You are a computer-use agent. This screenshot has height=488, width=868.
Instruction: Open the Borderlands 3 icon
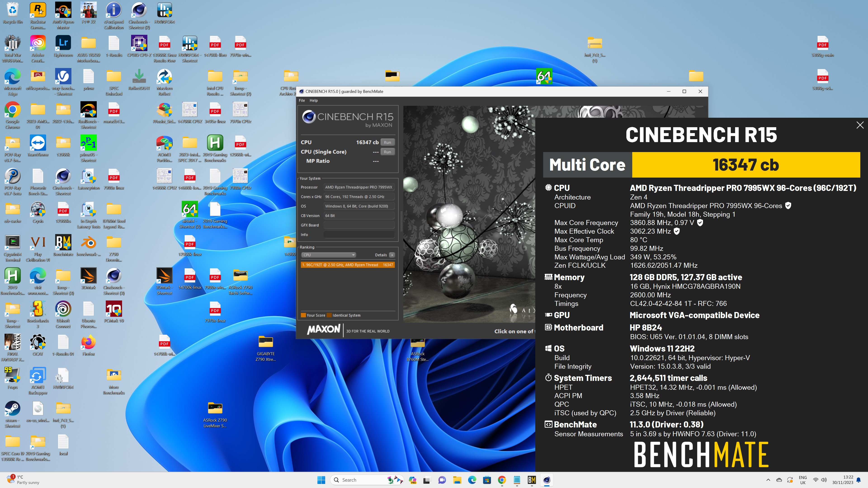(38, 315)
